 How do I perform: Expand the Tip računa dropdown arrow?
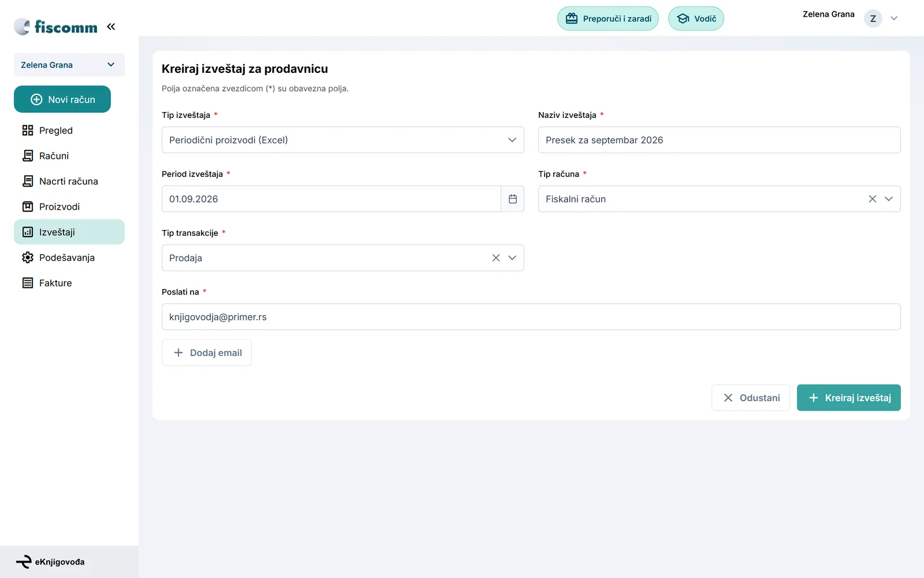tap(889, 199)
